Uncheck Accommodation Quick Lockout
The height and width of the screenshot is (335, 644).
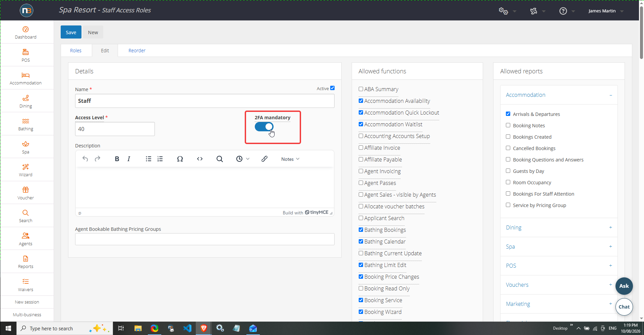pyautogui.click(x=361, y=113)
